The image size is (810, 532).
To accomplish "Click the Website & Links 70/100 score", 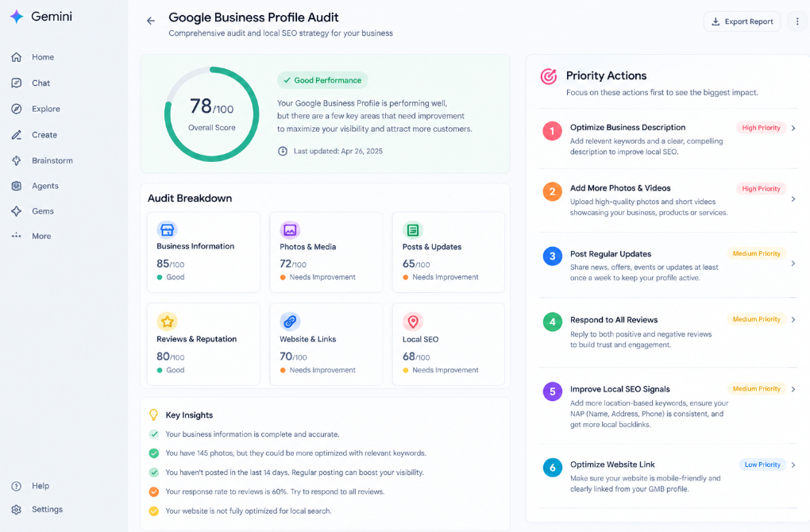I will 293,357.
